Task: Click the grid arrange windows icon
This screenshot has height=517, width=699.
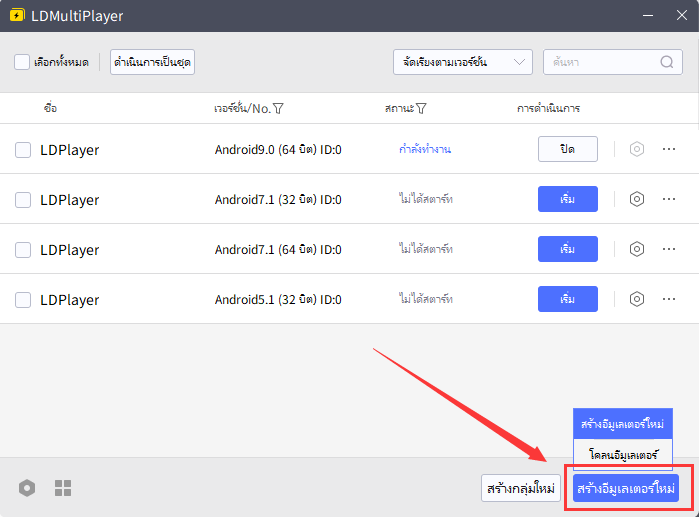Action: [63, 488]
